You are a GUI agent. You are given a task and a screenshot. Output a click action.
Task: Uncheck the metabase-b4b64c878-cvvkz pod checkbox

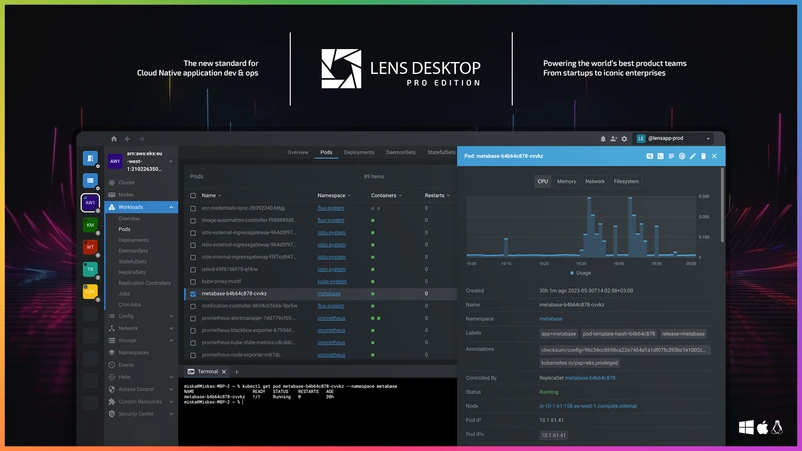[193, 294]
